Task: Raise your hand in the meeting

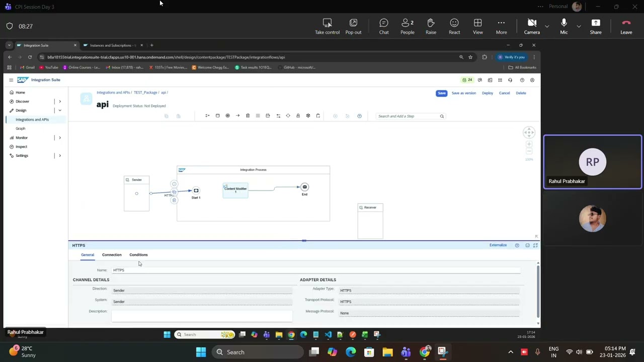Action: pyautogui.click(x=431, y=26)
